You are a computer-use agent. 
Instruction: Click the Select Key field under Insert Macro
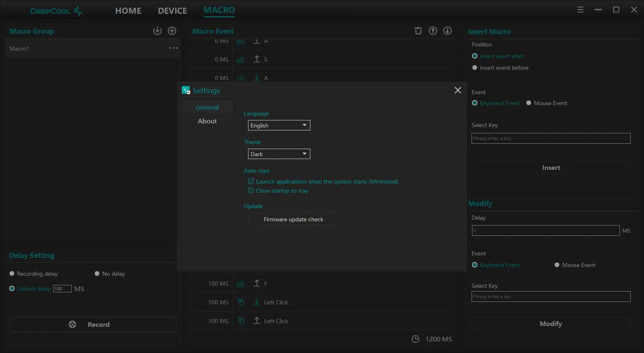(x=551, y=138)
